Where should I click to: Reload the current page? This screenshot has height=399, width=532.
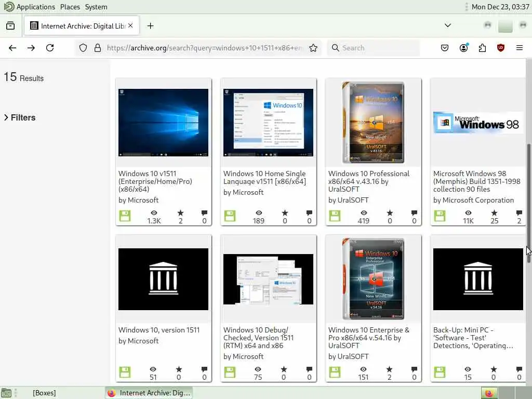[50, 48]
